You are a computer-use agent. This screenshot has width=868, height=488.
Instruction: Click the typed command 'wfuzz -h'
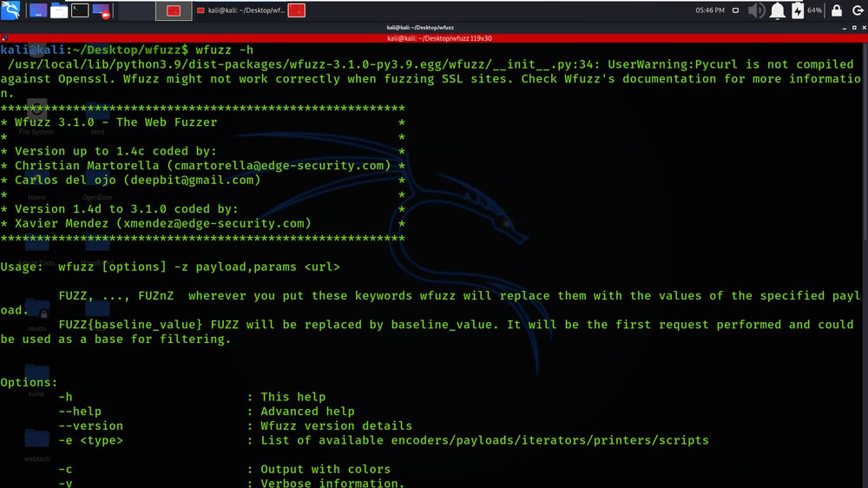[x=224, y=49]
